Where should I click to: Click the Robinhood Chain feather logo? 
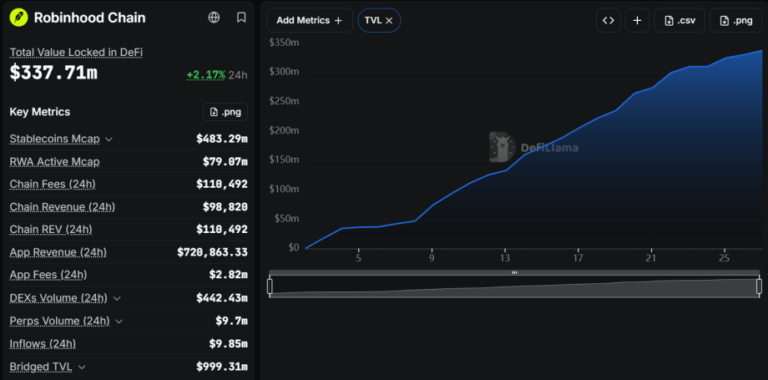coord(19,18)
